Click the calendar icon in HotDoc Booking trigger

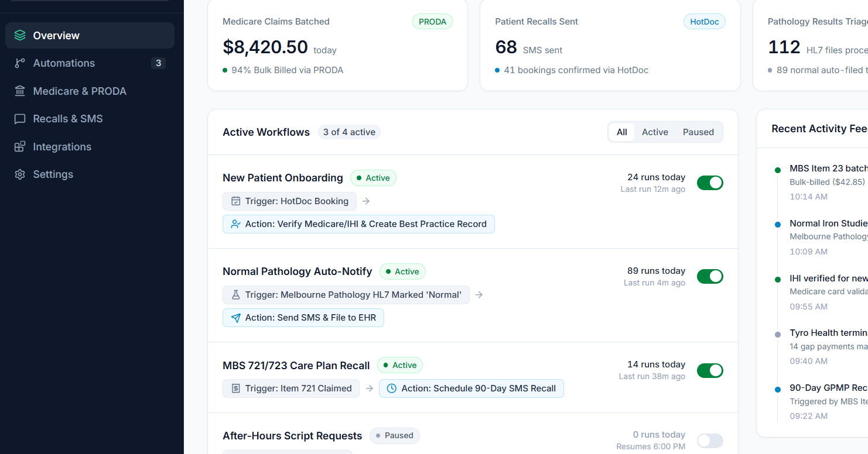(x=236, y=201)
